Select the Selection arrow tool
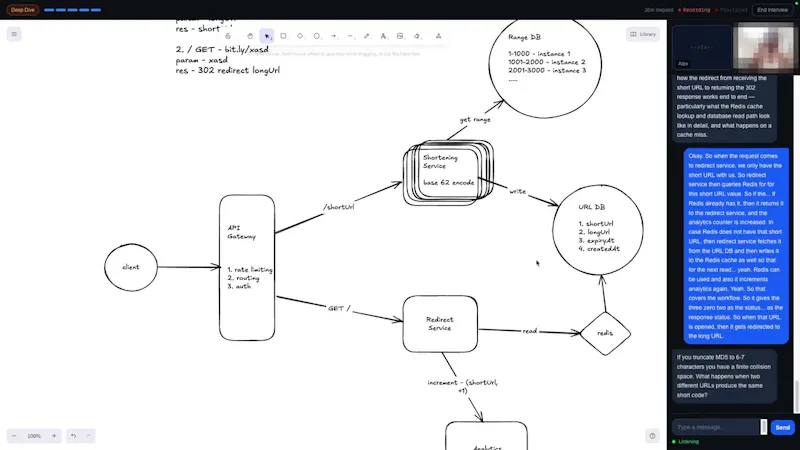Screen dimensions: 800x450 266,36
